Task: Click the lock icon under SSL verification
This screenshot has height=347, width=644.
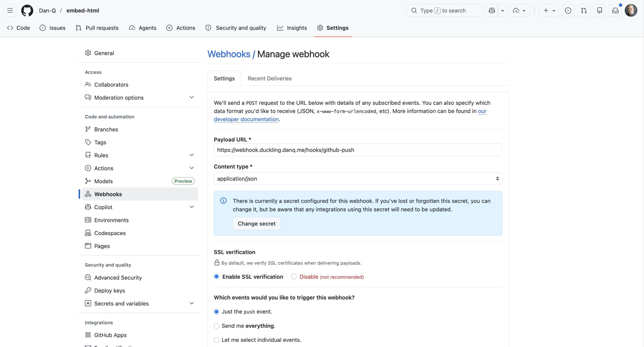Action: click(217, 263)
